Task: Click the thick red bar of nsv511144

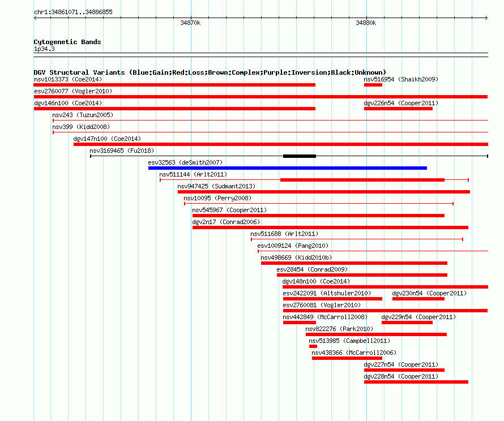Action: pyautogui.click(x=362, y=180)
